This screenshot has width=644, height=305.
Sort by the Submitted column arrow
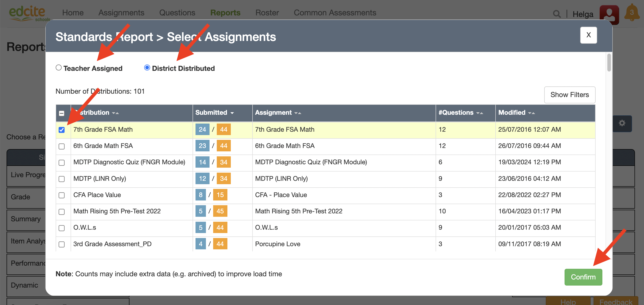pos(232,113)
